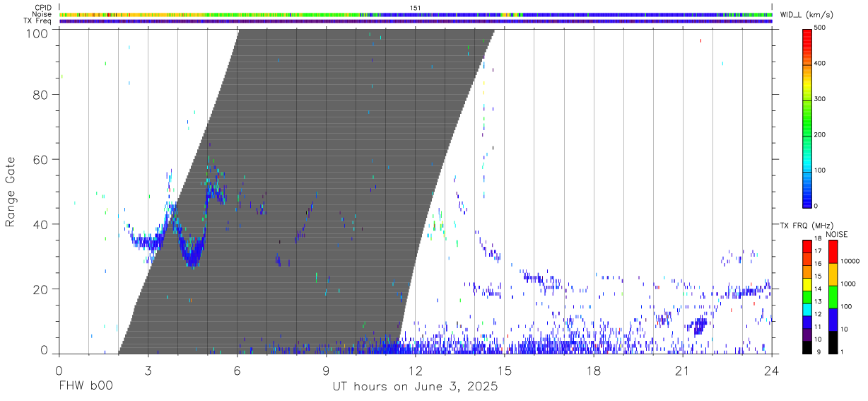The height and width of the screenshot is (401, 868).
Task: Click the green segment of the NOISE color bar
Action: pos(833,296)
